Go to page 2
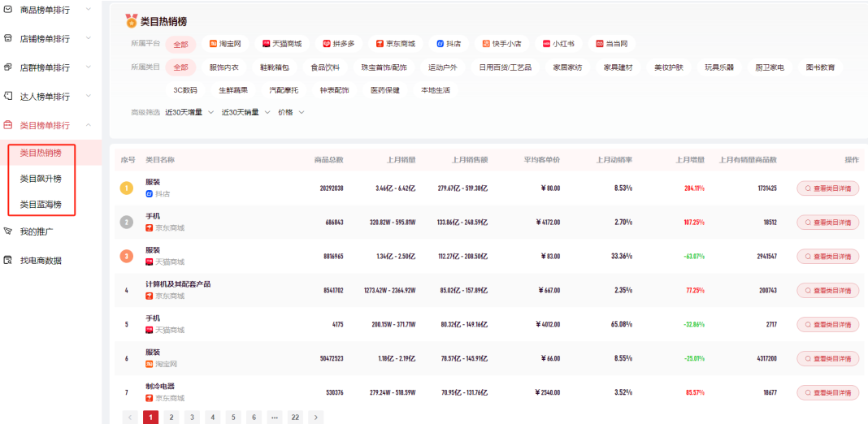 [171, 418]
